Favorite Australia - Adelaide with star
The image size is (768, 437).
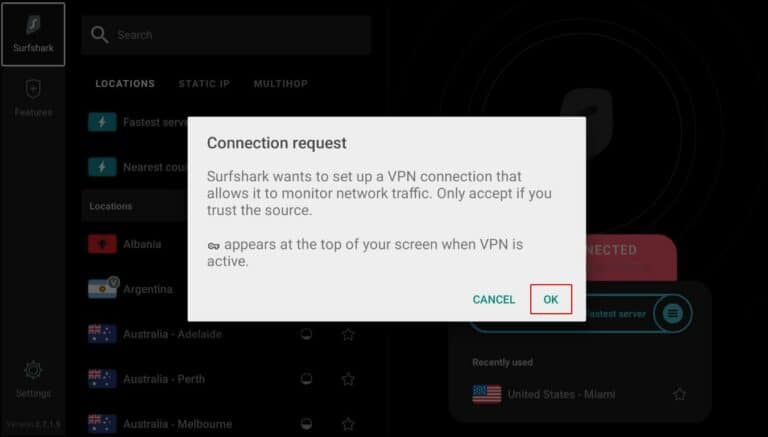click(x=348, y=334)
